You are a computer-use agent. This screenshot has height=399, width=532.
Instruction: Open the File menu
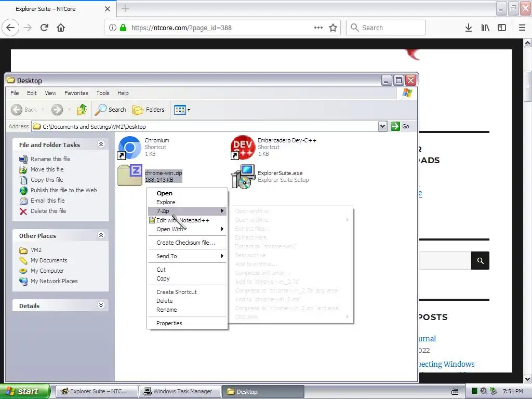(15, 93)
